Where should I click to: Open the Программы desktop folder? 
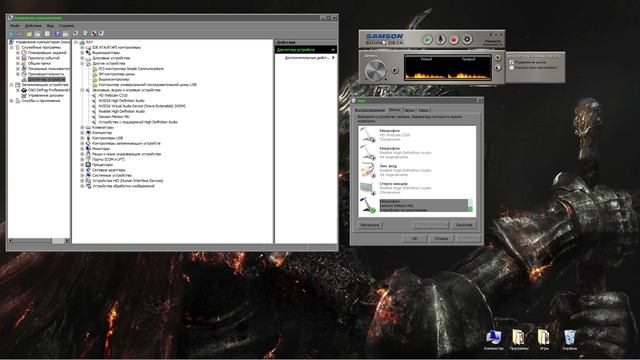(x=519, y=340)
